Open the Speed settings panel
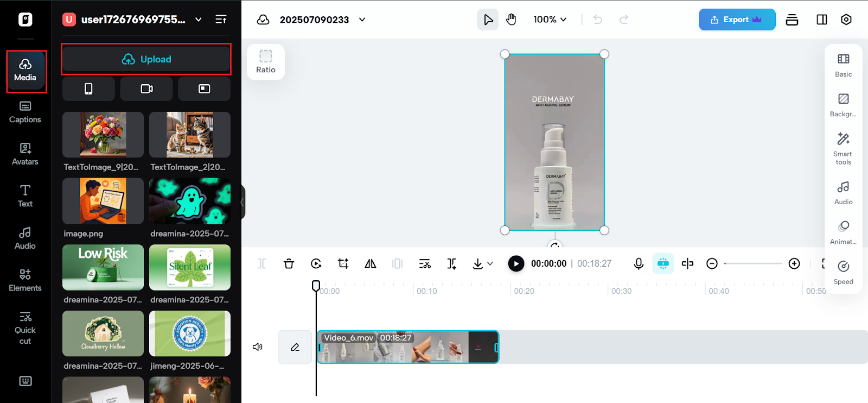Image resolution: width=868 pixels, height=403 pixels. tap(843, 272)
